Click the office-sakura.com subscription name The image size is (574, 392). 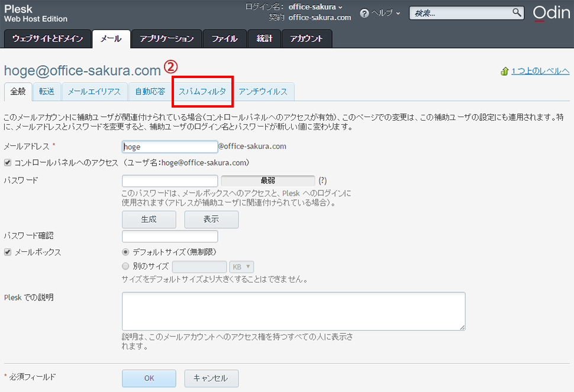[320, 18]
